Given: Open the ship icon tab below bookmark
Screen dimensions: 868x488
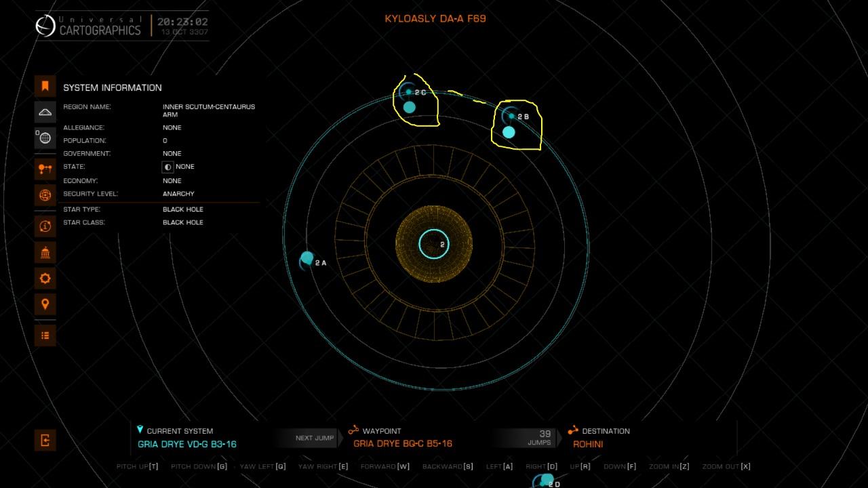Looking at the screenshot, I should click(x=45, y=112).
